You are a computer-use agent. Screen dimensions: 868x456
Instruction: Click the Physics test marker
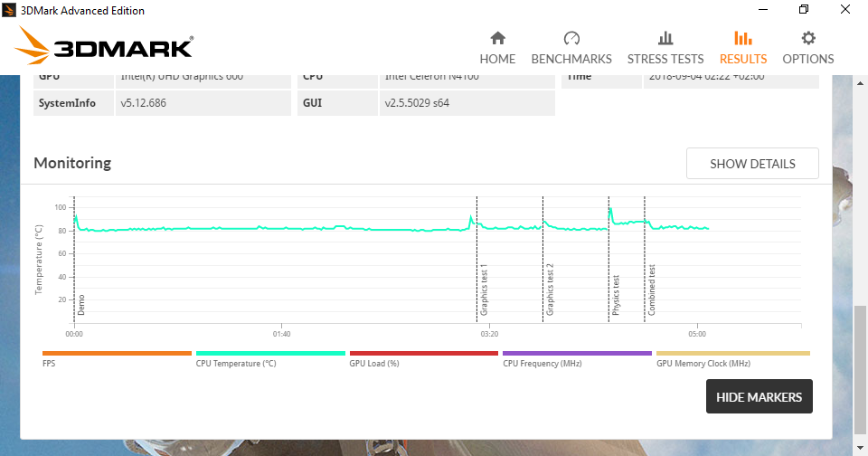coord(609,260)
